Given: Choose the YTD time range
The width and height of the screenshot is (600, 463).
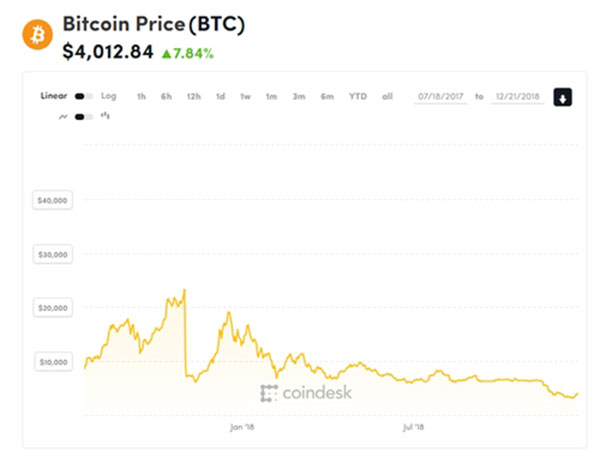Looking at the screenshot, I should coord(357,96).
